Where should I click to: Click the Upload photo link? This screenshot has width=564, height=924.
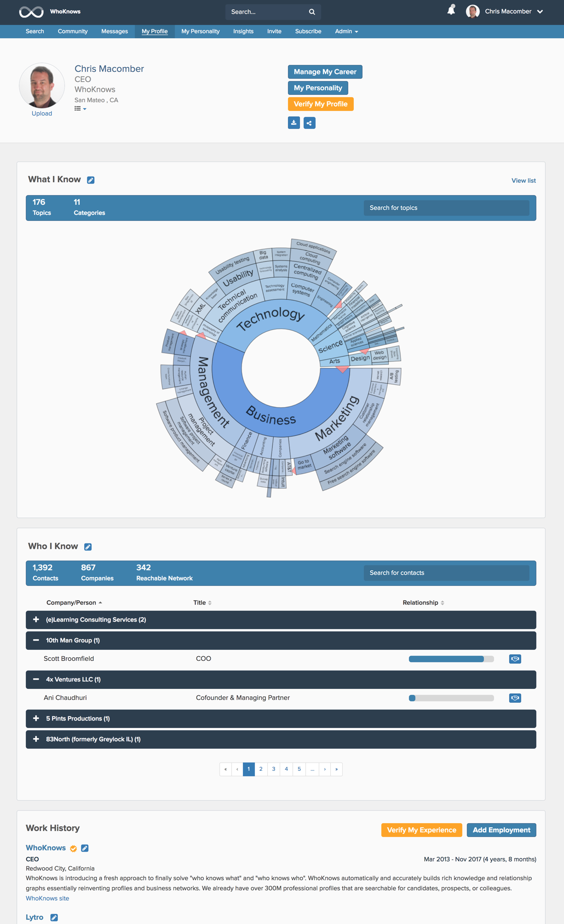pos(42,114)
